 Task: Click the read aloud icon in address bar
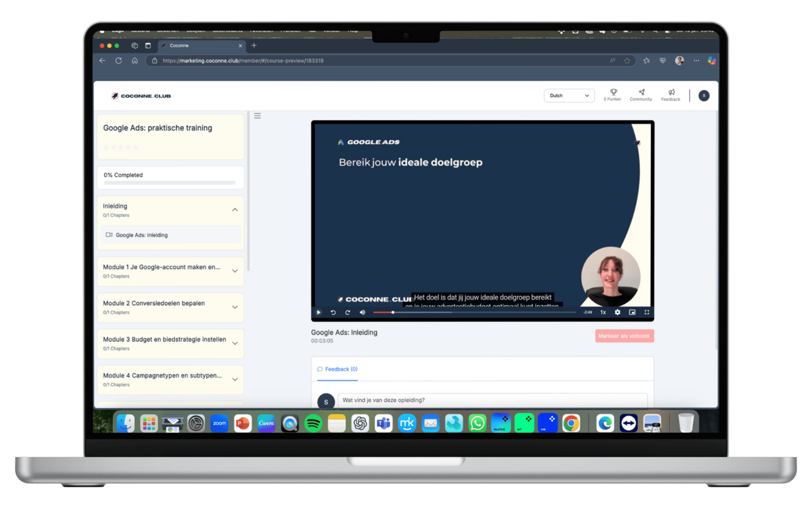tap(612, 61)
